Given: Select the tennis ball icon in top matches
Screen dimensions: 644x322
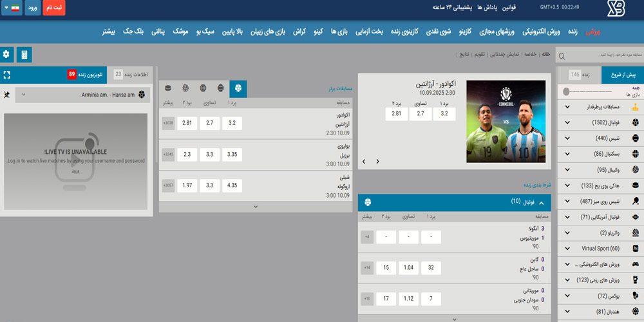Looking at the screenshot, I should (x=221, y=88).
